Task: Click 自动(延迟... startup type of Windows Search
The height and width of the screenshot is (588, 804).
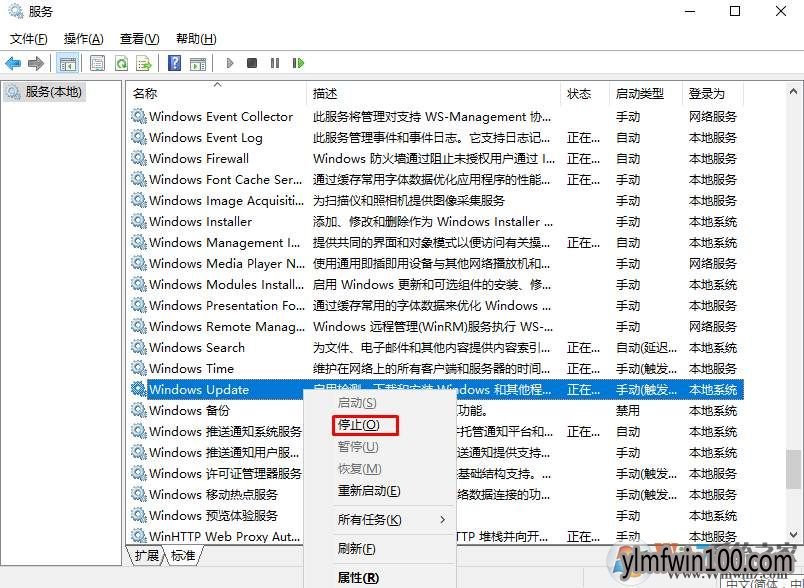Action: click(x=646, y=348)
